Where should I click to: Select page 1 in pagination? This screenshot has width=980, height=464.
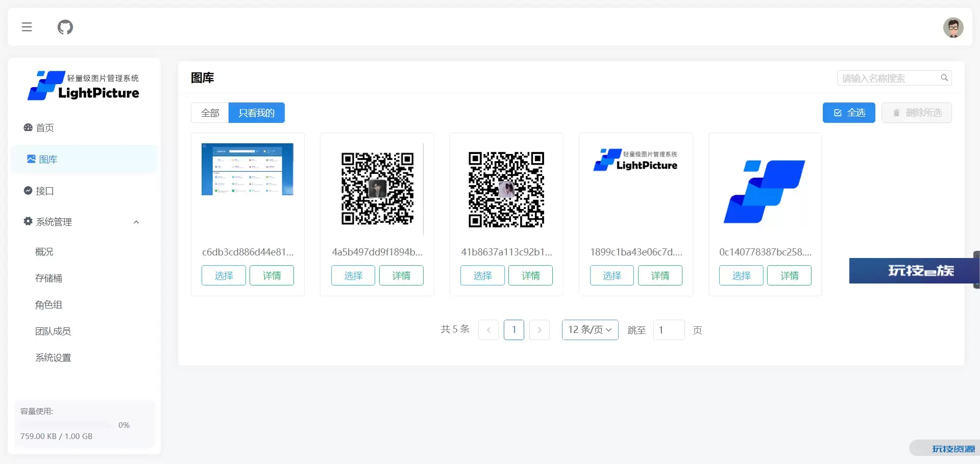[x=514, y=330]
